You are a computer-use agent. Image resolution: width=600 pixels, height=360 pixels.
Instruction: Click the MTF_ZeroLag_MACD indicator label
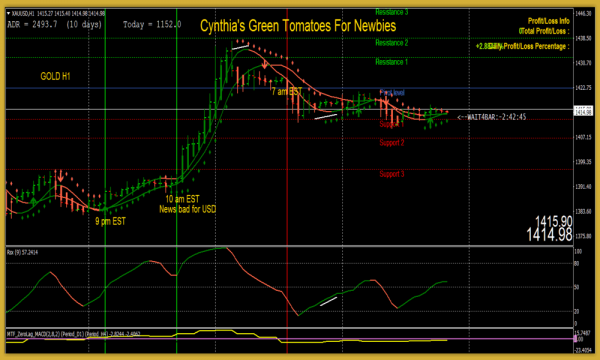tap(73, 334)
